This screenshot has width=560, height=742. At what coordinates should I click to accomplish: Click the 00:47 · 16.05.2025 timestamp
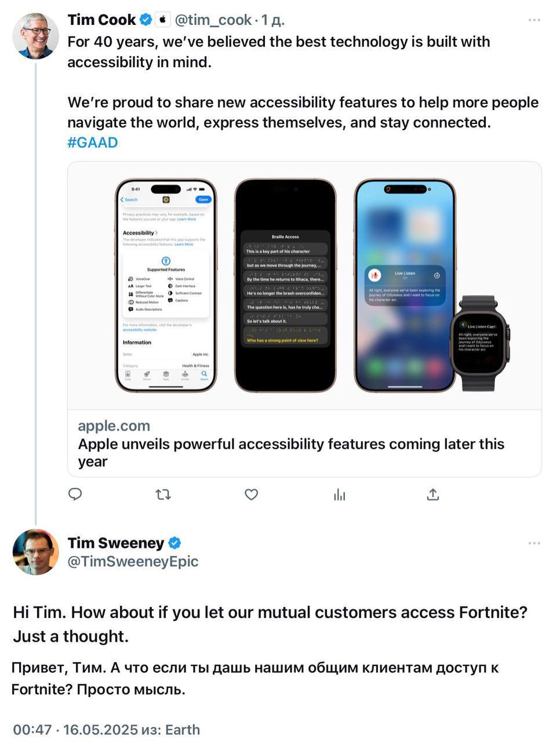coord(75,730)
